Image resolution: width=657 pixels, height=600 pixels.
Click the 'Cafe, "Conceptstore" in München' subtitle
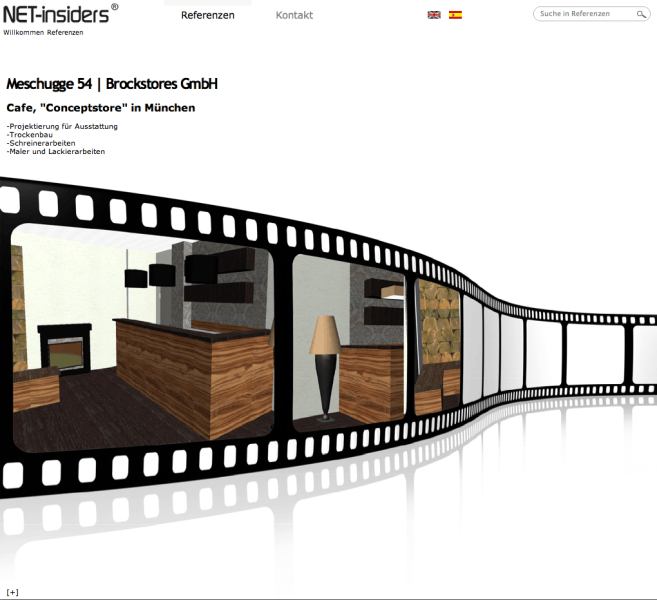[101, 108]
